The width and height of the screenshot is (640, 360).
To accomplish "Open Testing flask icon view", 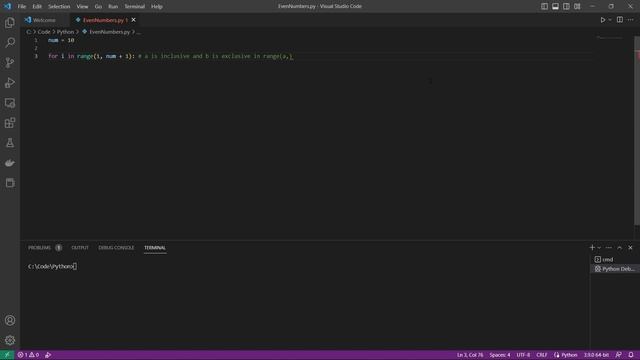I will click(x=10, y=143).
